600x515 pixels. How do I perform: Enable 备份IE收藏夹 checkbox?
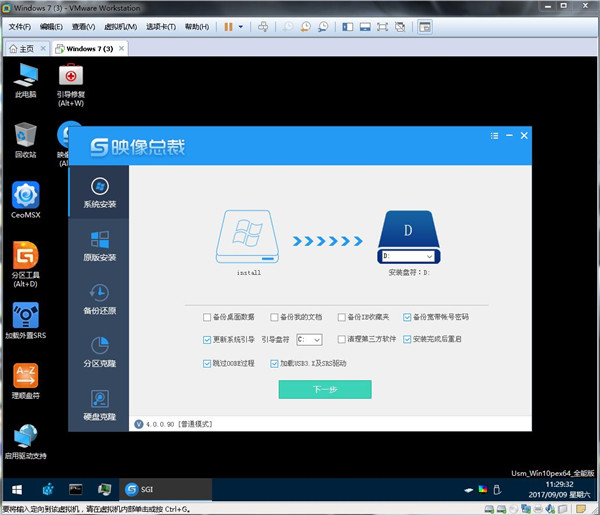tap(342, 317)
